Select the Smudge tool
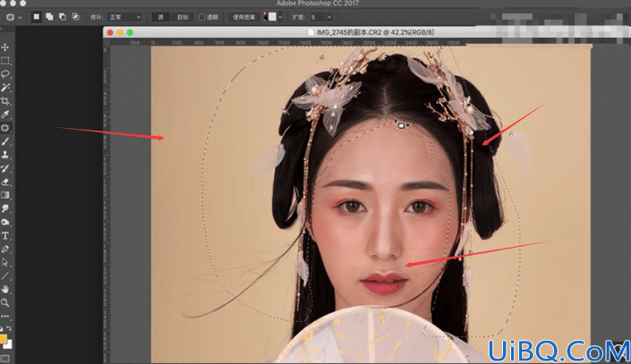631x364 pixels. coord(5,208)
